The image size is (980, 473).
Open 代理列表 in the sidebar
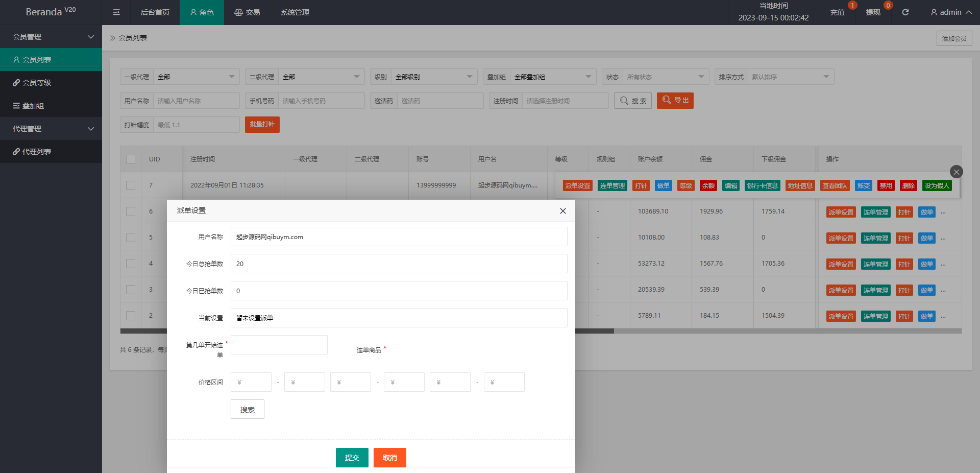(36, 152)
